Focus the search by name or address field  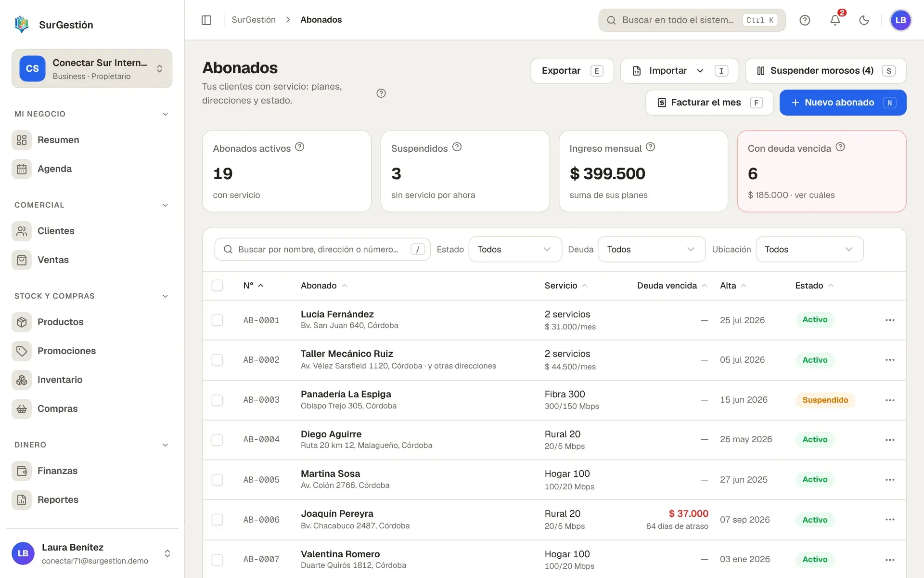pyautogui.click(x=322, y=250)
